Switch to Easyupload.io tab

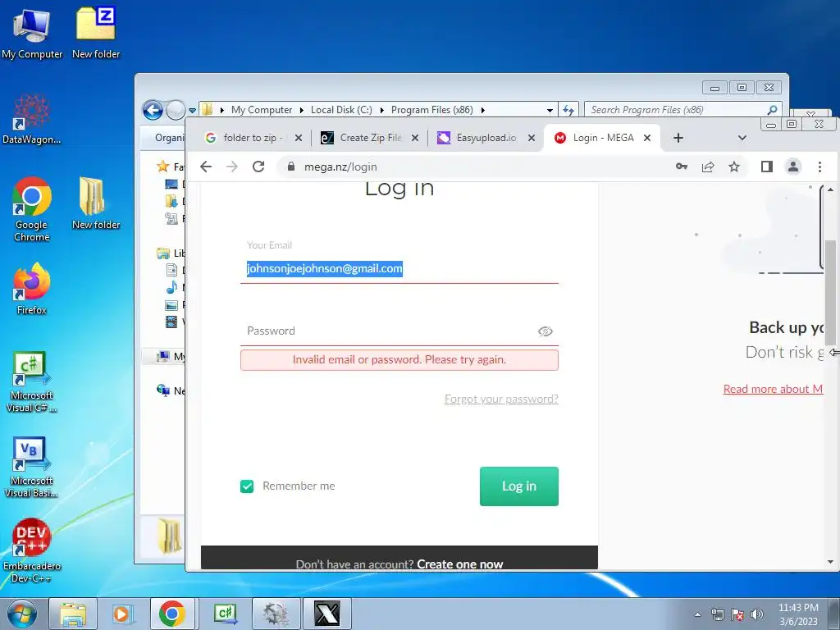(x=486, y=138)
